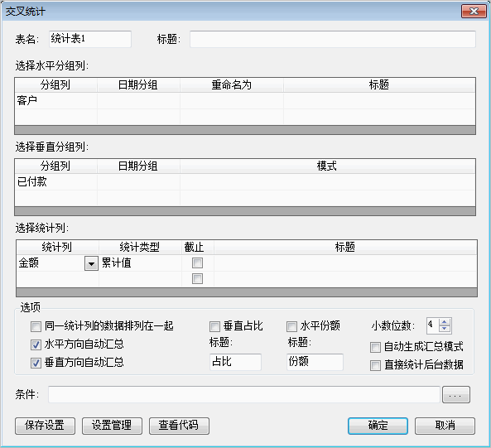The width and height of the screenshot is (491, 448).
Task: Check 截止 box in the 金额 row
Action: pyautogui.click(x=197, y=263)
